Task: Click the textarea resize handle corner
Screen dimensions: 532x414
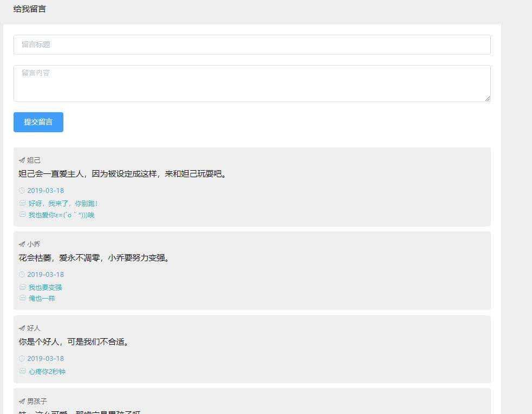Action: click(x=488, y=99)
